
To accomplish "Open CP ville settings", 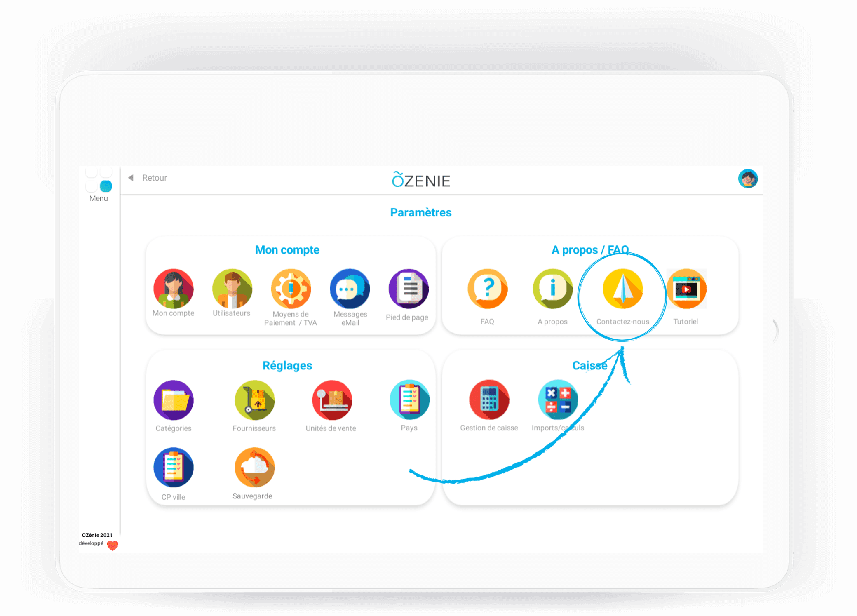I will tap(174, 468).
